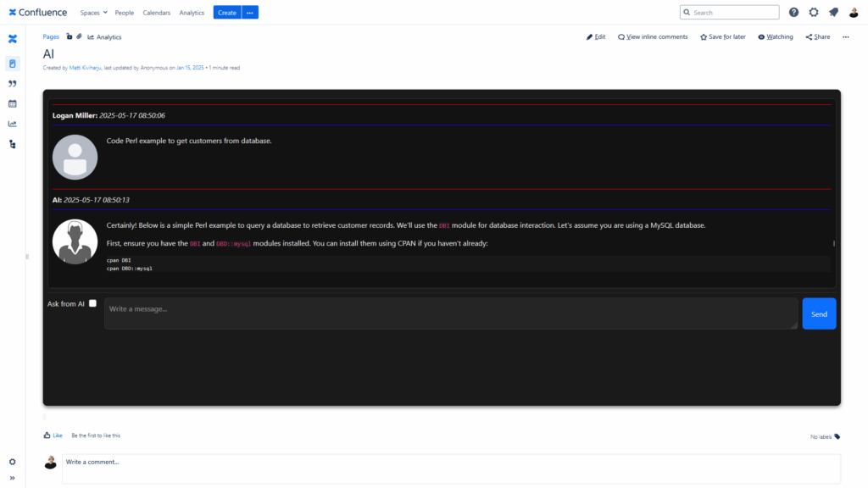
Task: Open the create-from-template ellipsis button
Action: (250, 12)
